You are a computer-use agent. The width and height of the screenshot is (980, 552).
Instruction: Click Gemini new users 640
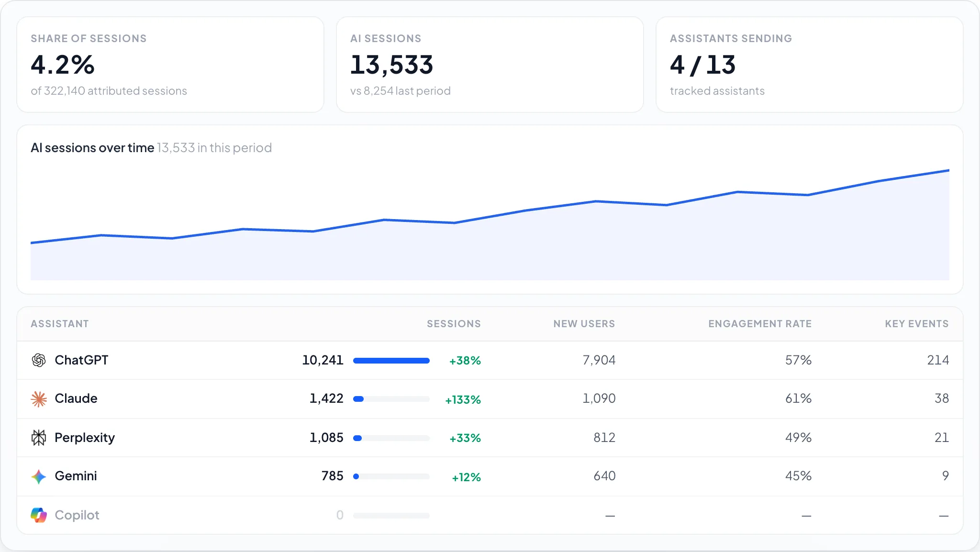(x=604, y=476)
